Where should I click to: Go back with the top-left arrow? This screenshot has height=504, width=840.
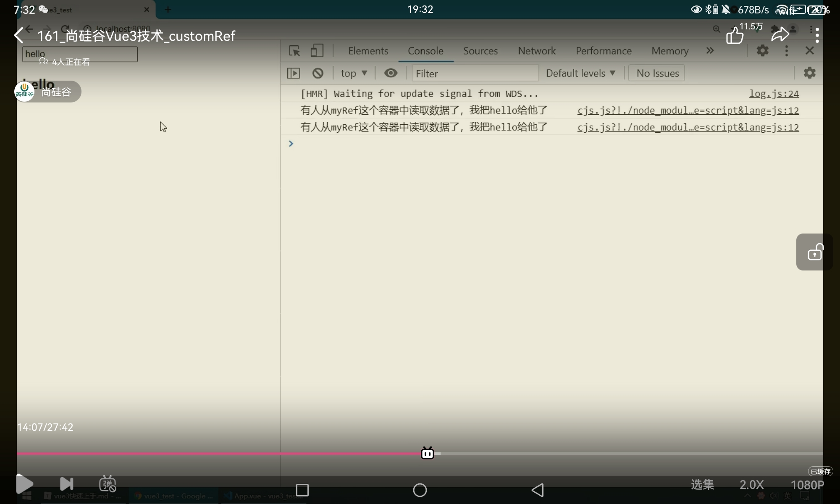[x=19, y=36]
